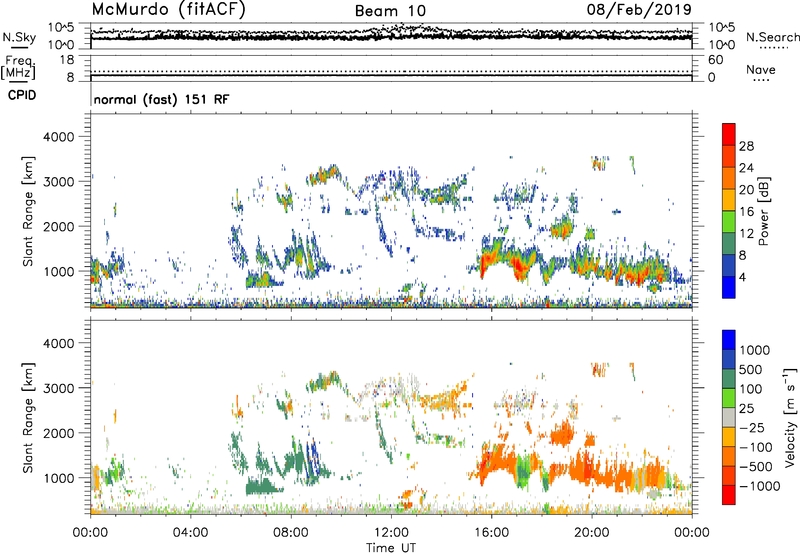Click the '08:00' time axis tick label
This screenshot has height=554, width=800.
[291, 533]
